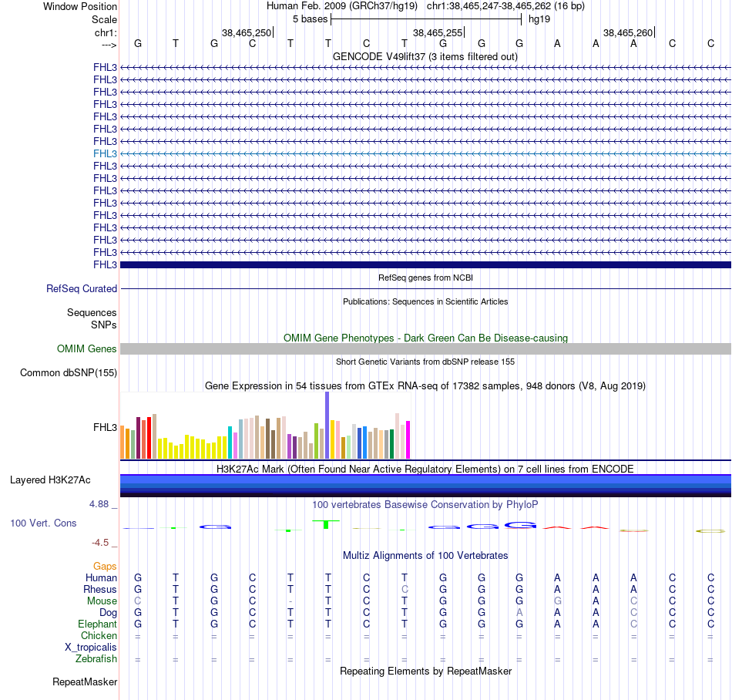Click the 38,465,255 ruler position marker
This screenshot has width=732, height=700.
438,32
